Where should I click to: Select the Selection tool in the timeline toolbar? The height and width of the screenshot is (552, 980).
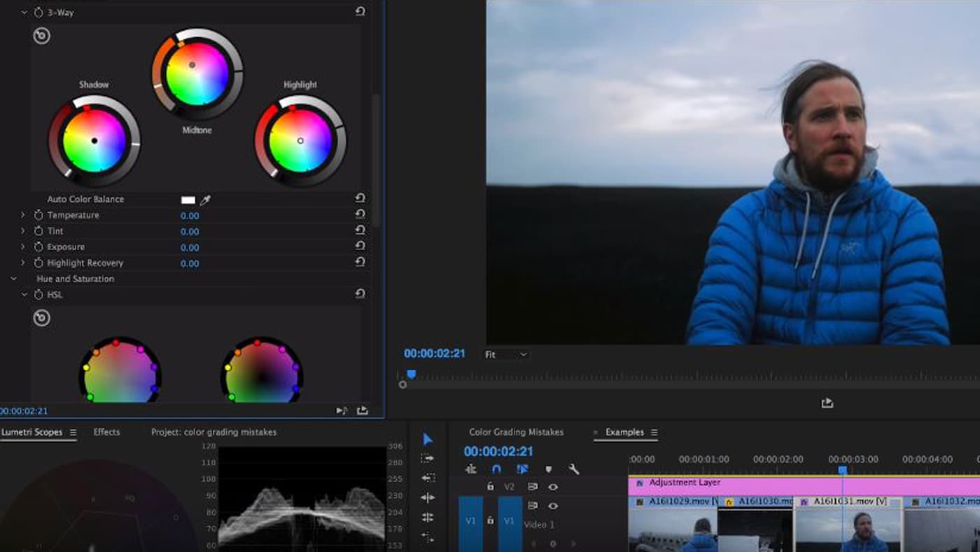(x=428, y=438)
